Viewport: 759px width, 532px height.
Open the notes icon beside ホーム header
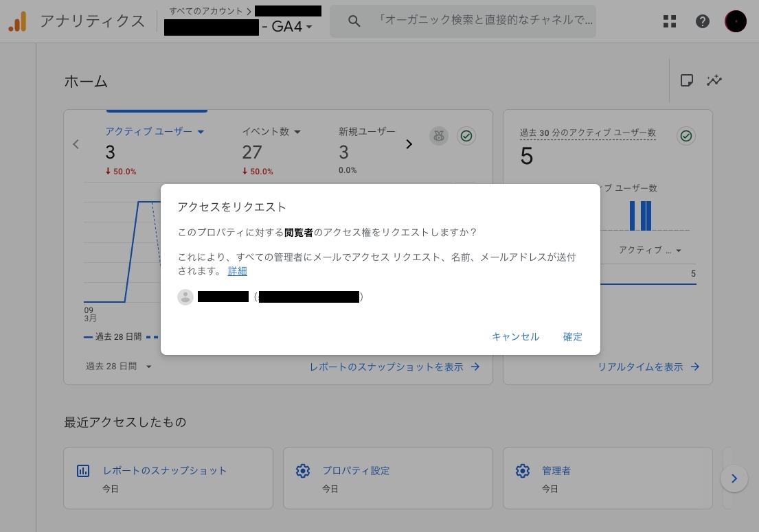[x=686, y=80]
